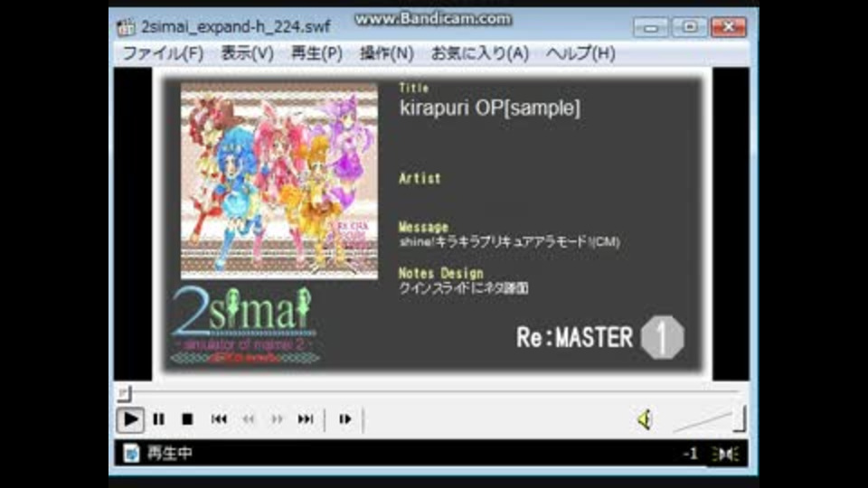Minimize the media player window
Screen dimensions: 868x488
(x=651, y=27)
